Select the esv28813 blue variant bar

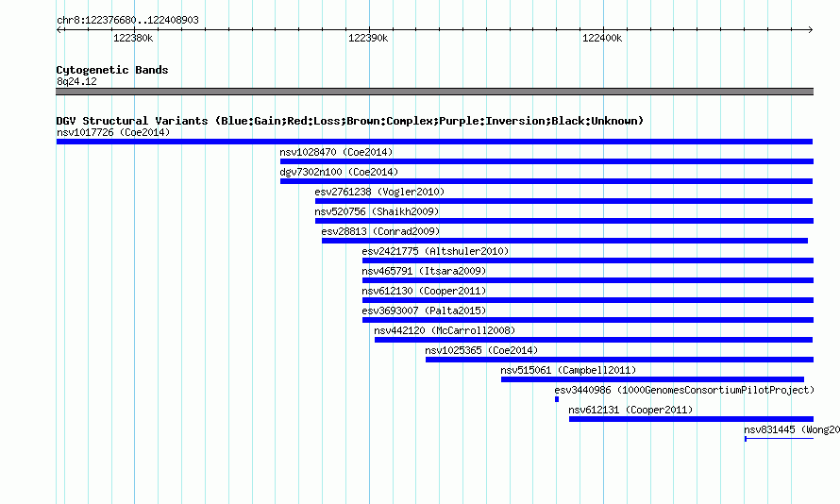(564, 241)
